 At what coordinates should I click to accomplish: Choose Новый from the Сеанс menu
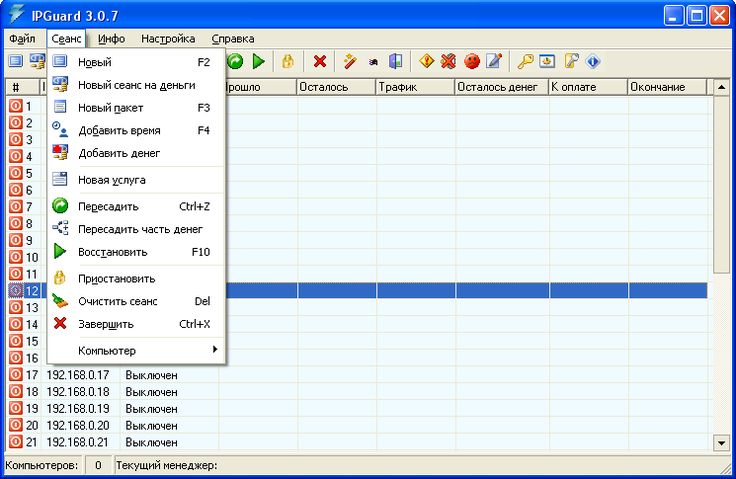coord(136,62)
